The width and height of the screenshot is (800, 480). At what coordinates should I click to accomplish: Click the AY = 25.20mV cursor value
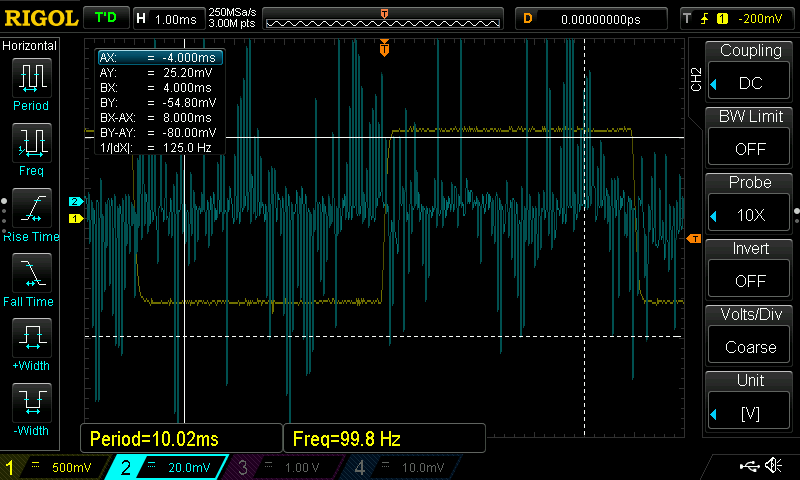click(187, 72)
